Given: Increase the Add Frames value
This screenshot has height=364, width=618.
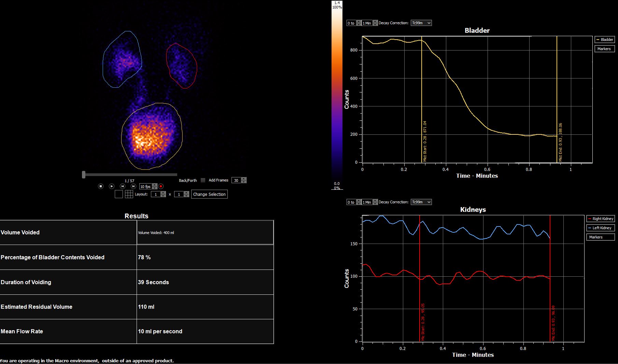Looking at the screenshot, I should (x=243, y=179).
